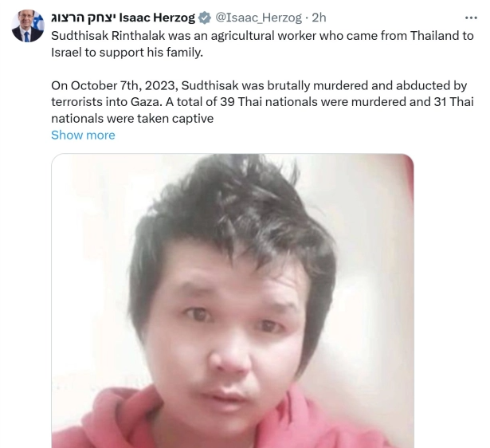490x448 pixels.
Task: Open the Isaac Herzog profile avatar
Action: coord(28,26)
